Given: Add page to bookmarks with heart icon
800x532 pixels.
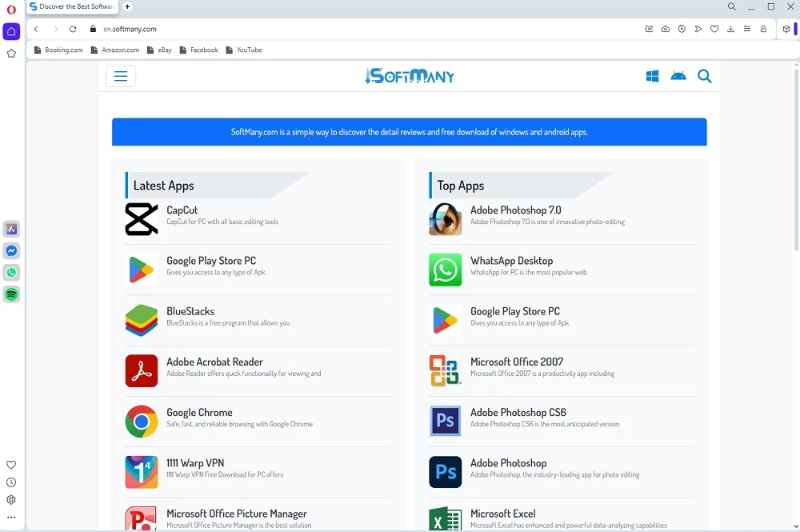Looking at the screenshot, I should [x=714, y=29].
